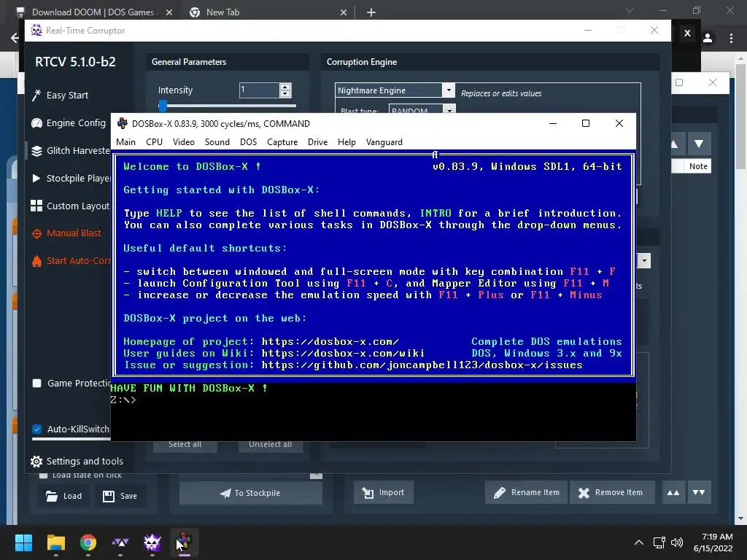Open Custom Layout in RTCV
747x560 pixels.
click(x=70, y=206)
